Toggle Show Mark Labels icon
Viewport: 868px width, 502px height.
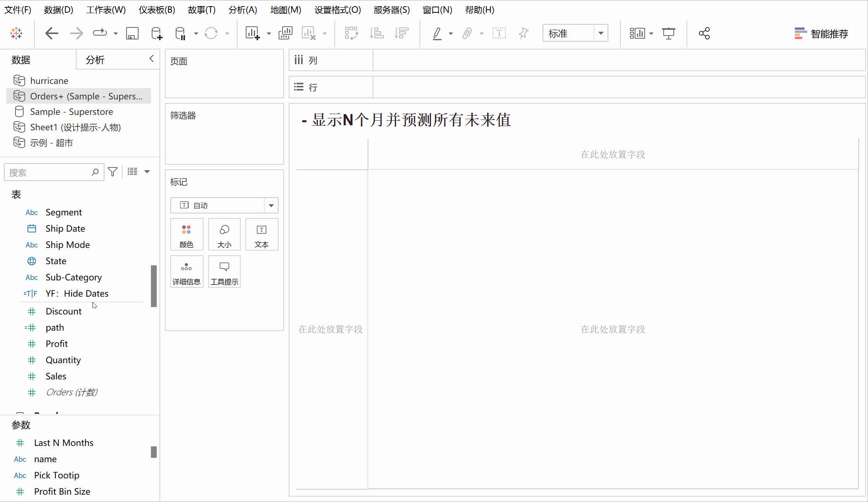[x=499, y=34]
